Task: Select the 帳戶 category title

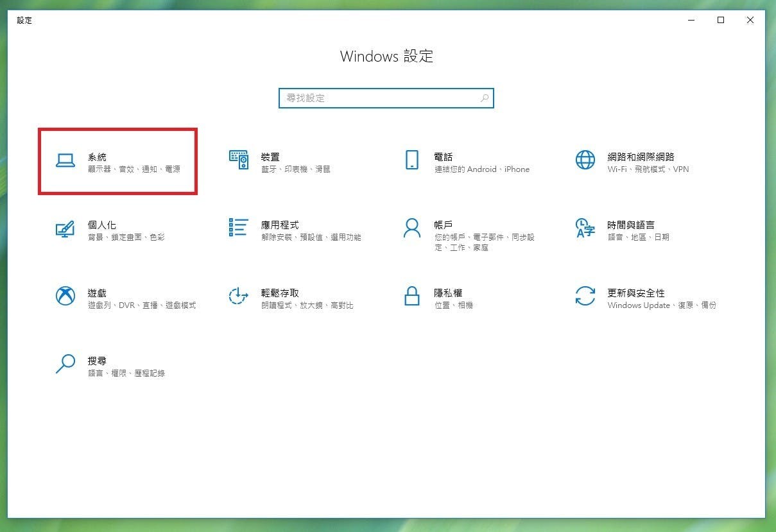Action: tap(444, 225)
